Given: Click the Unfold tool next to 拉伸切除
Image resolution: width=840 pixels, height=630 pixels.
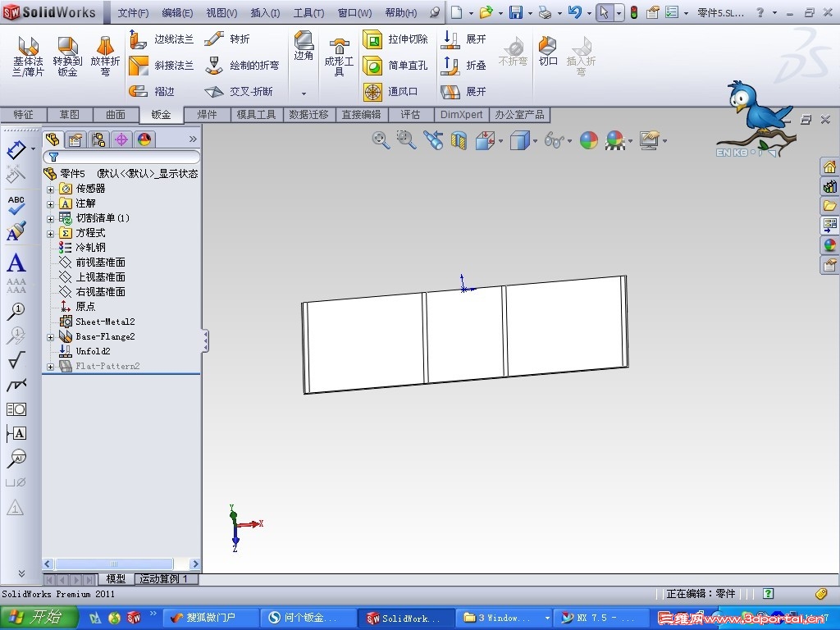Looking at the screenshot, I should coord(463,39).
